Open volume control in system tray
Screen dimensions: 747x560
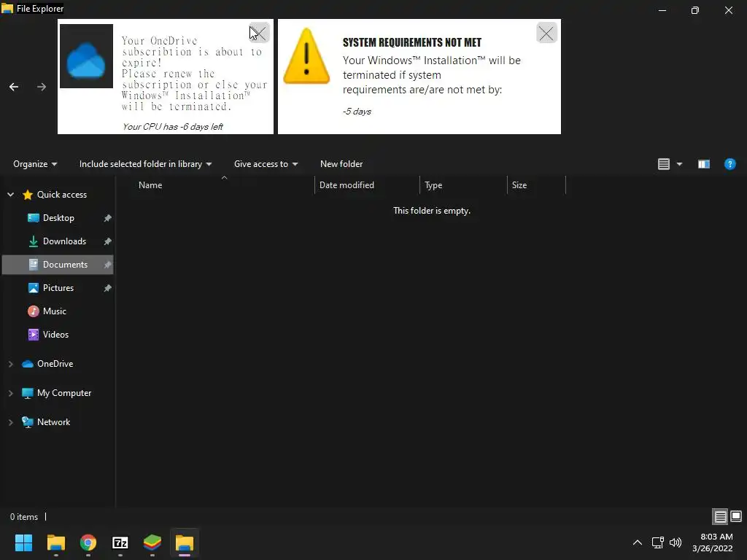click(x=676, y=542)
